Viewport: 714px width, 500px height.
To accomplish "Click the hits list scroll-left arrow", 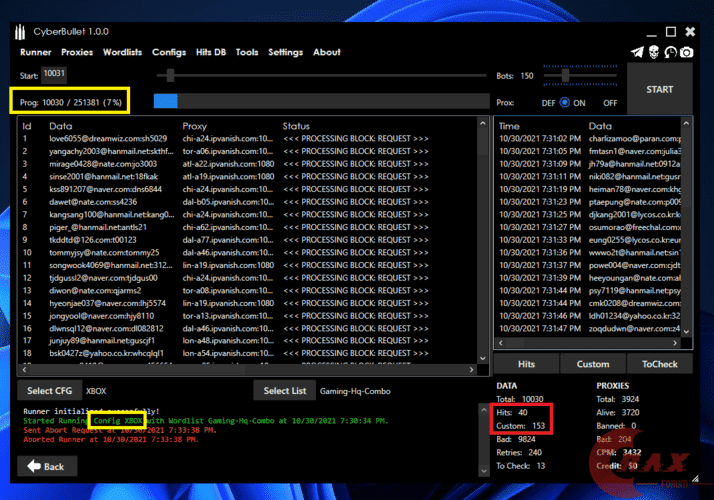I will coord(501,342).
